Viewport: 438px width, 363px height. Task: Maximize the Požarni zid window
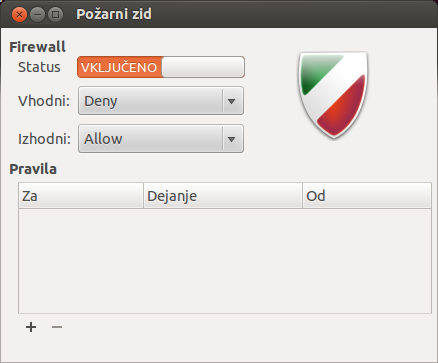coord(55,15)
